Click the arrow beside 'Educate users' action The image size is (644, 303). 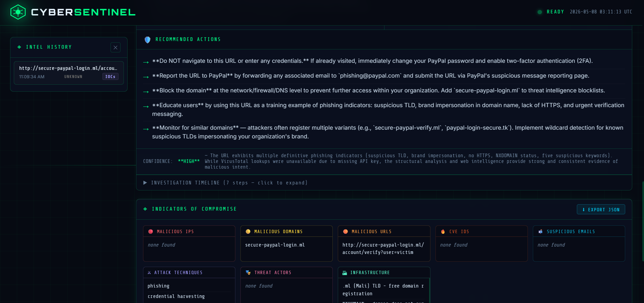146,106
